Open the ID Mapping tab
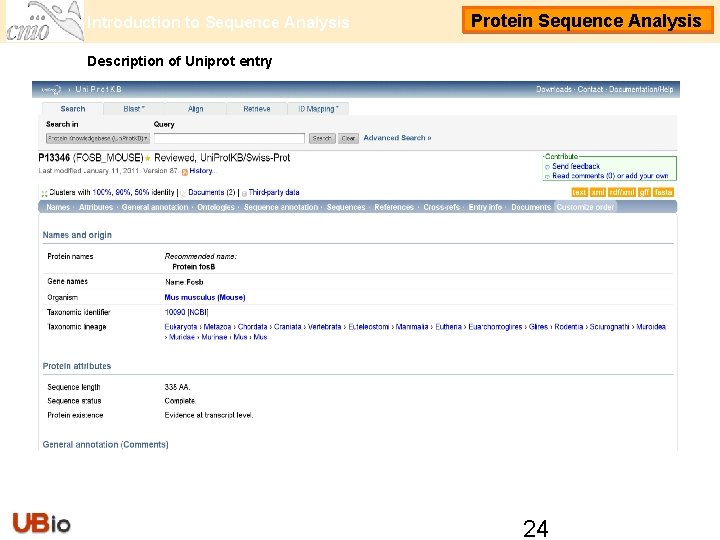The image size is (720, 540). coord(318,109)
